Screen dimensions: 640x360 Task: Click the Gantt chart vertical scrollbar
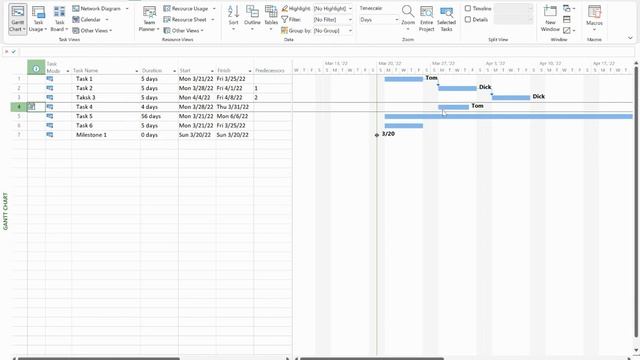636,203
